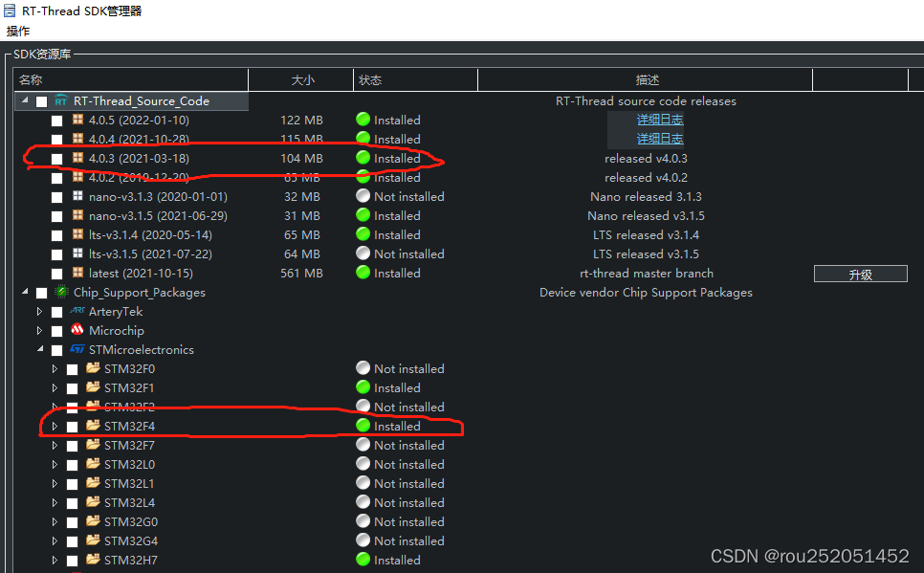Check the lts-v3.1.4 checkbox
Viewport: 924px width, 573px height.
[56, 236]
